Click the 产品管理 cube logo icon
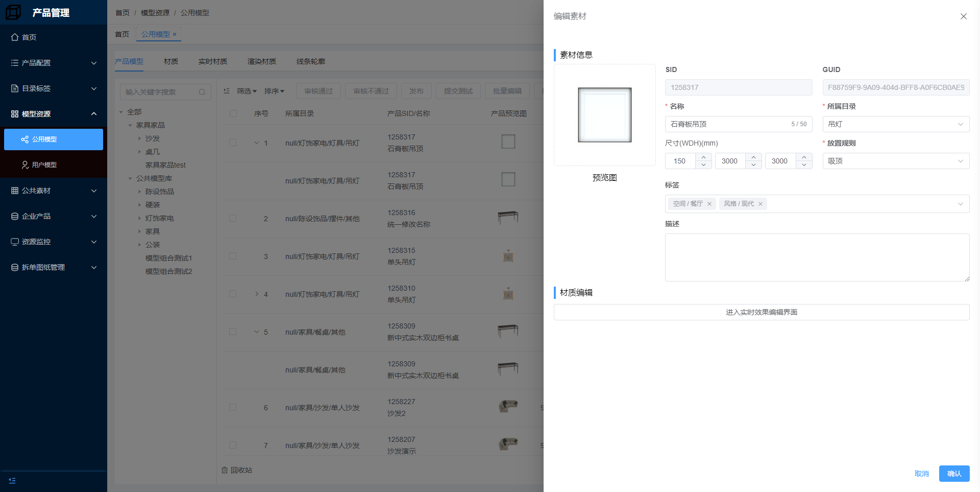The width and height of the screenshot is (980, 492). click(13, 12)
